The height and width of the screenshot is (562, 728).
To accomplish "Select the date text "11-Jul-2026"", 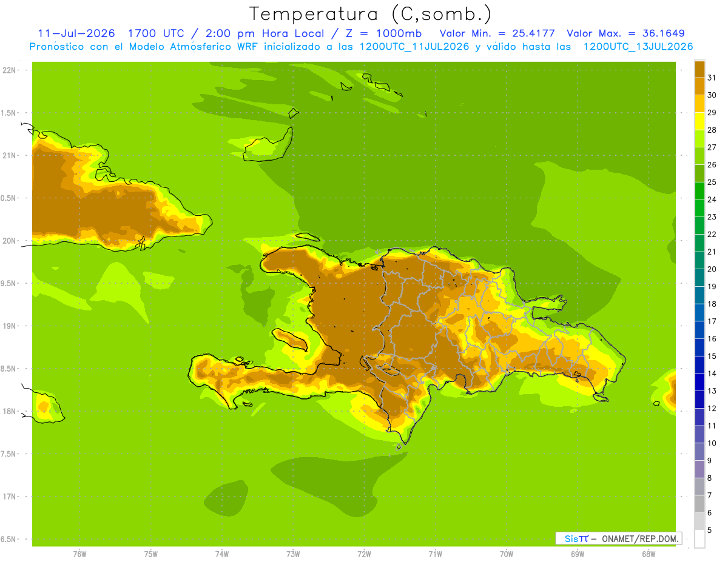I will click(x=76, y=33).
